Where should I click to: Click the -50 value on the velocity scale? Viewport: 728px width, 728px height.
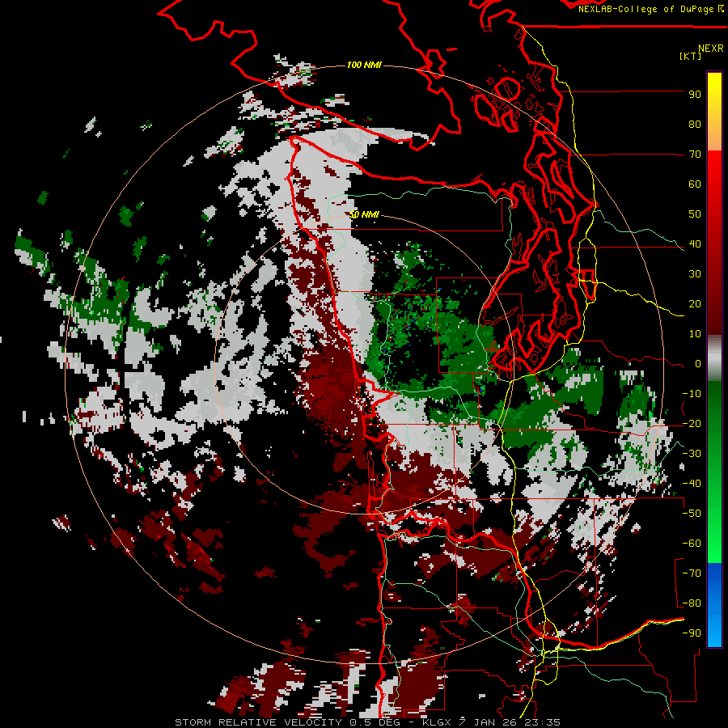(692, 514)
